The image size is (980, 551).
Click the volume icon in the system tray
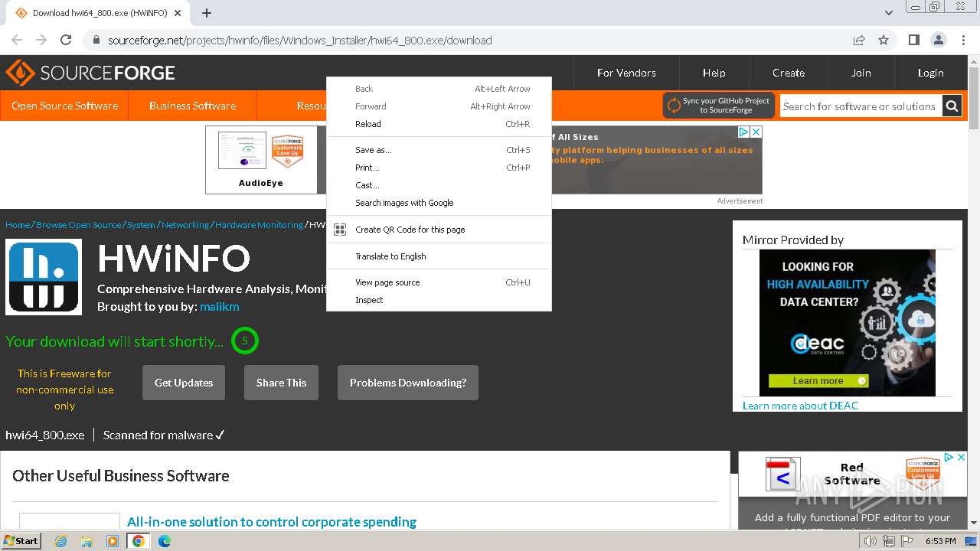click(x=870, y=541)
